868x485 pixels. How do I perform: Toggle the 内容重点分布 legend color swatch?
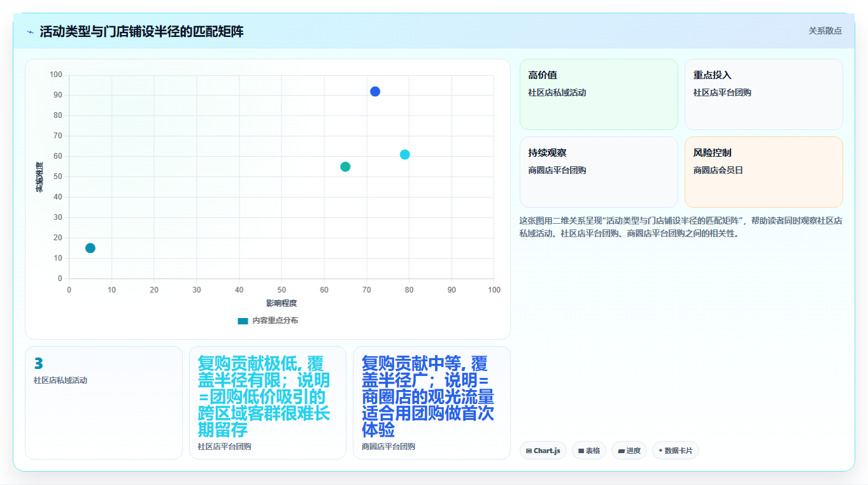coord(243,321)
